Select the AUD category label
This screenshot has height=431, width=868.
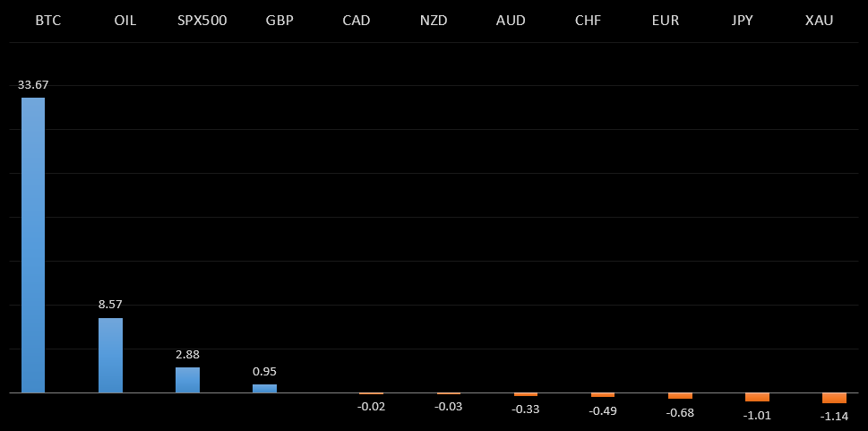point(511,20)
